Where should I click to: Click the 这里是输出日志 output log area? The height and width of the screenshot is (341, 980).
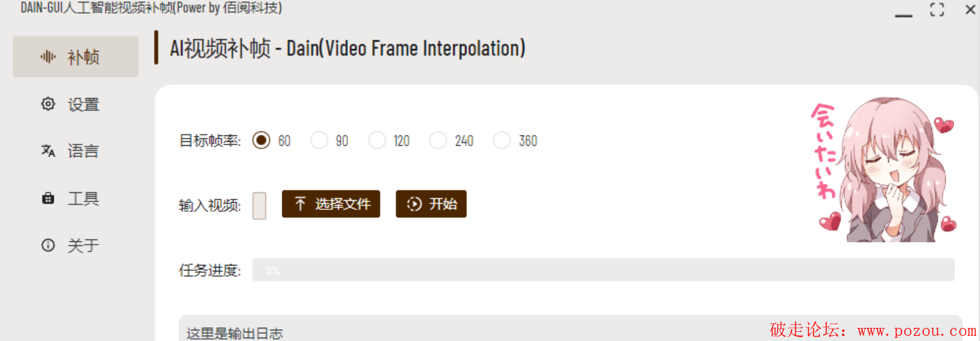tap(571, 328)
